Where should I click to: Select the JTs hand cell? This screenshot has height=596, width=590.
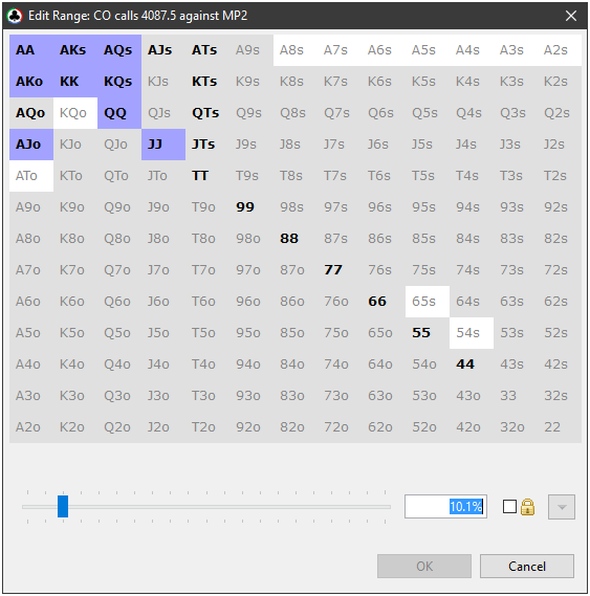coord(208,144)
